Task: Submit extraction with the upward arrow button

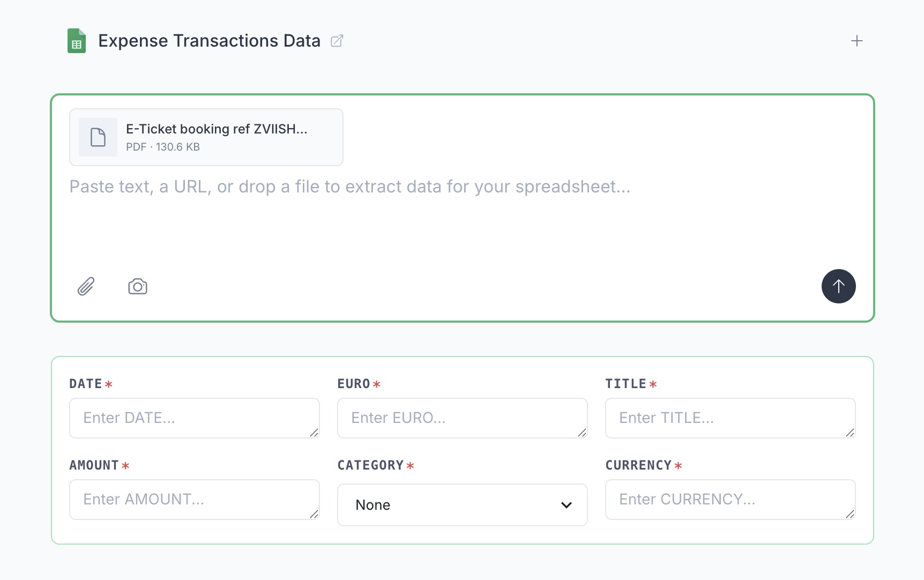Action: tap(838, 286)
